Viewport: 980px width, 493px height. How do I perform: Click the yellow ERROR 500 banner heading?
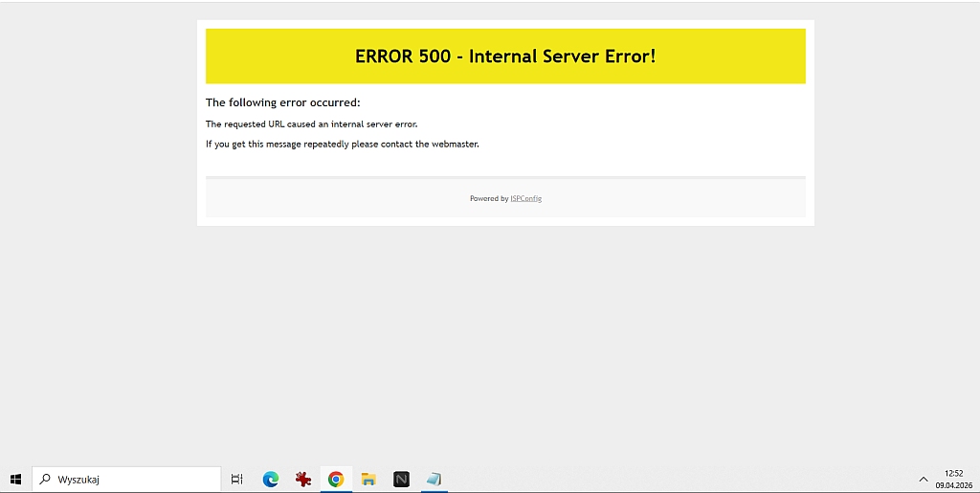(x=505, y=56)
